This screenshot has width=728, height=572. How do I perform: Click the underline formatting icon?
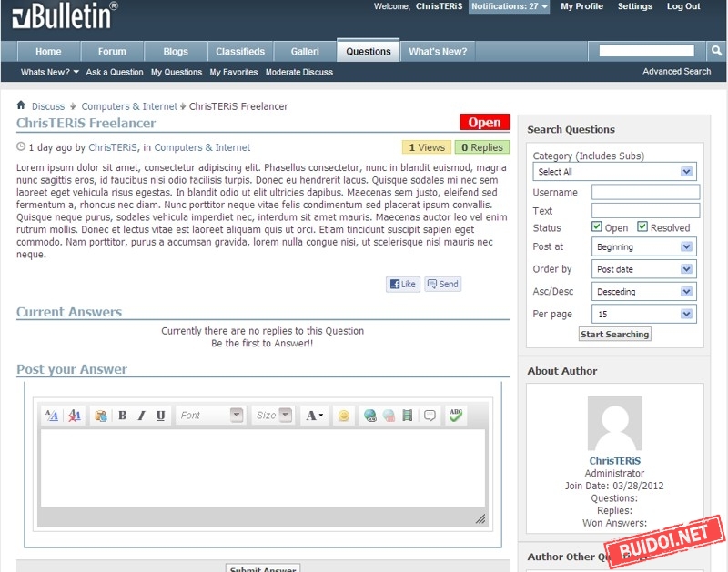click(161, 416)
